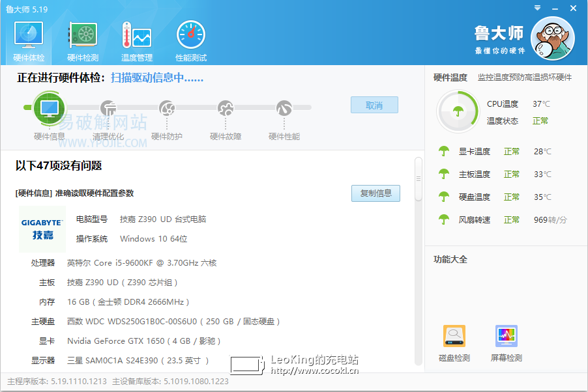Image resolution: width=588 pixels, height=392 pixels.
Task: Click the umbrella icon beside 显卡温度
Action: pos(444,152)
